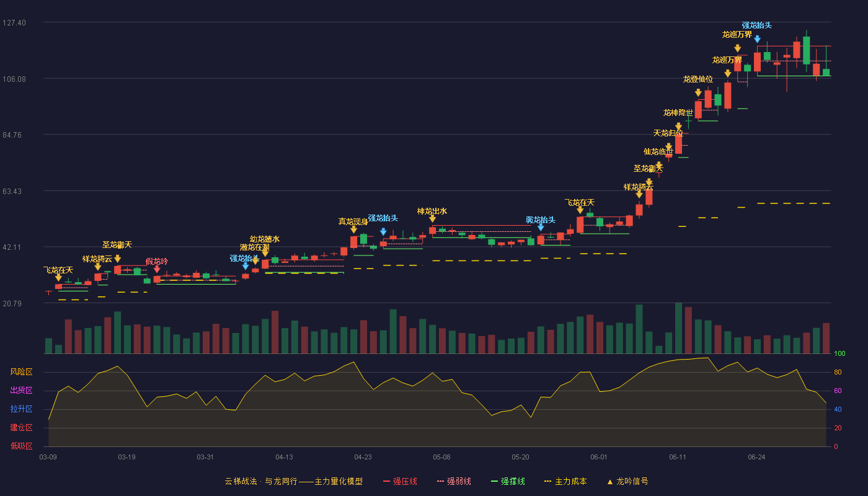868x496 pixels.
Task: Click the arrow marker below 幼龙嬉水
Action: click(x=265, y=253)
